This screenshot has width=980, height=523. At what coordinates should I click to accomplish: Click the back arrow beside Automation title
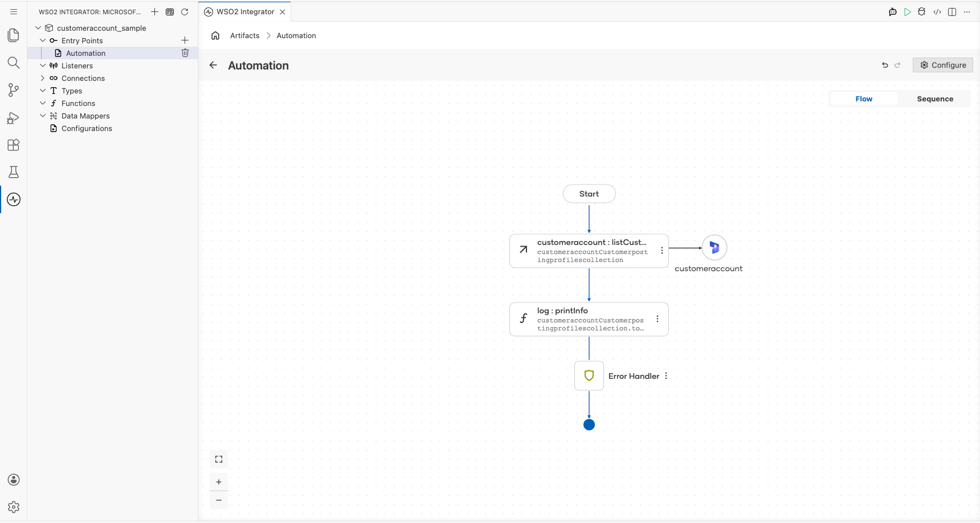click(213, 65)
